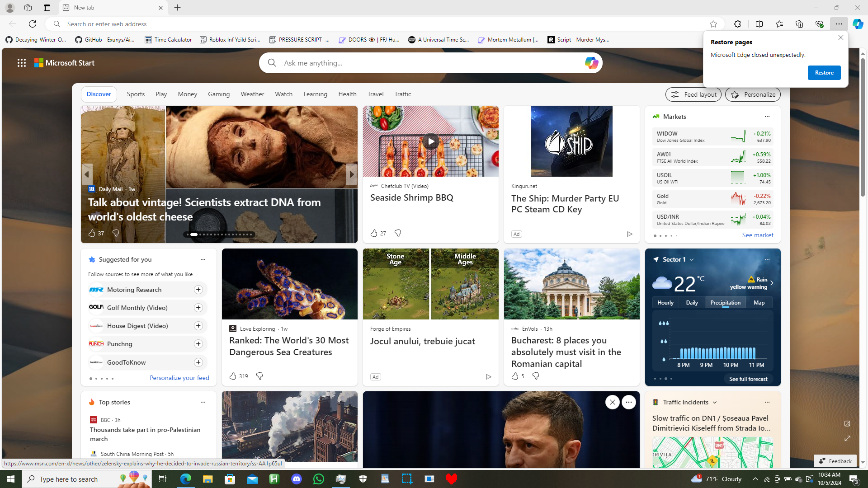Open the Split screen toolbar icon
This screenshot has height=488, width=868.
[759, 24]
